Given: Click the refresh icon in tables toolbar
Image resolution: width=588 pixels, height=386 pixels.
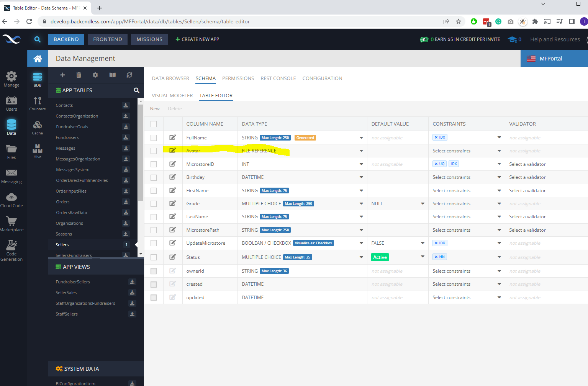Looking at the screenshot, I should (x=129, y=75).
